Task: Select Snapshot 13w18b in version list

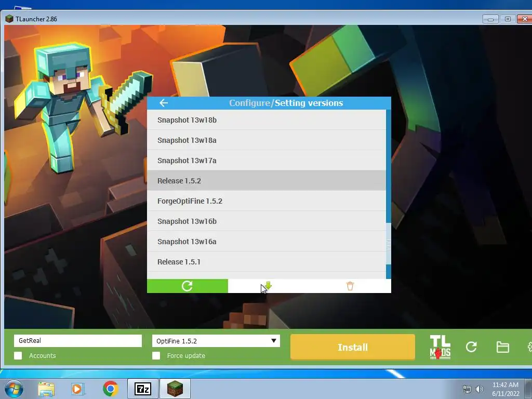Action: (x=267, y=120)
